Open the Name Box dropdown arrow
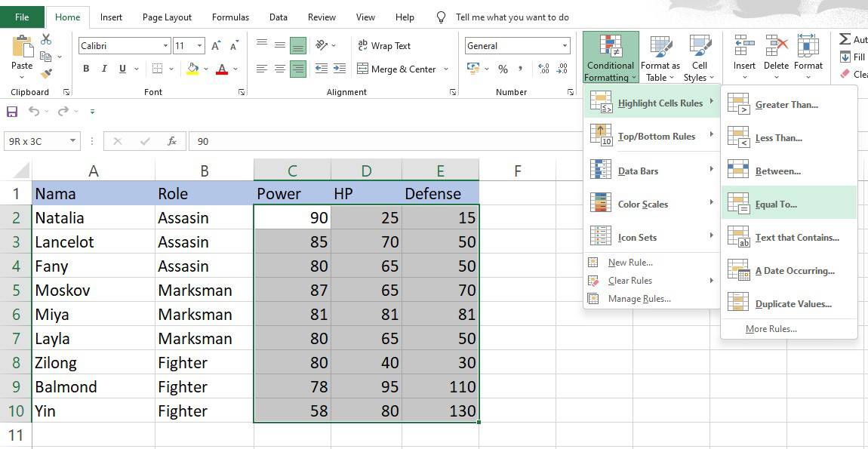Viewport: 868px width, 449px height. pos(73,141)
